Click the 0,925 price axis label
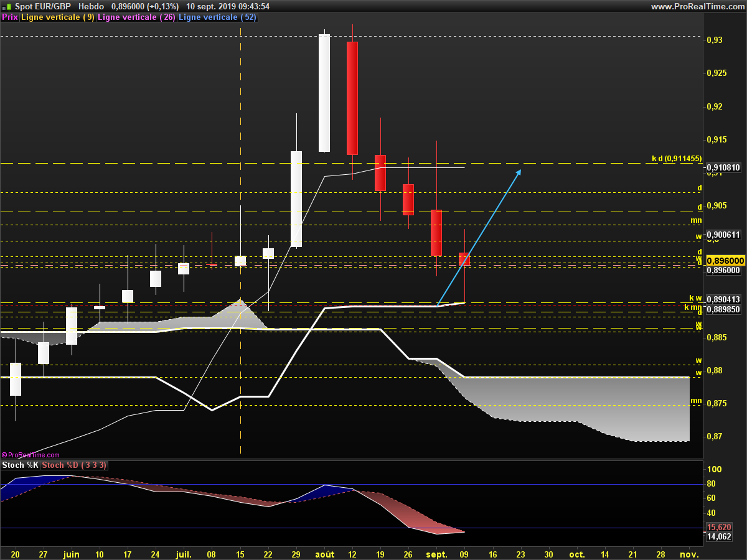747x560 pixels. click(x=718, y=73)
